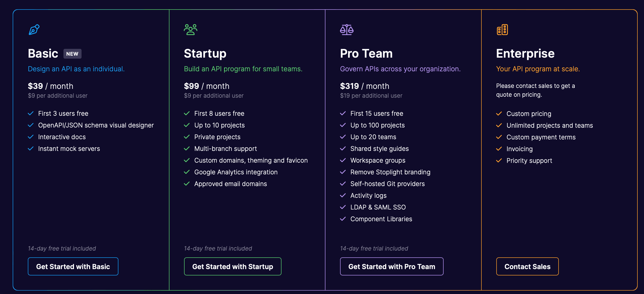Click the pen nib icon above Basic
644x294 pixels.
(x=34, y=30)
